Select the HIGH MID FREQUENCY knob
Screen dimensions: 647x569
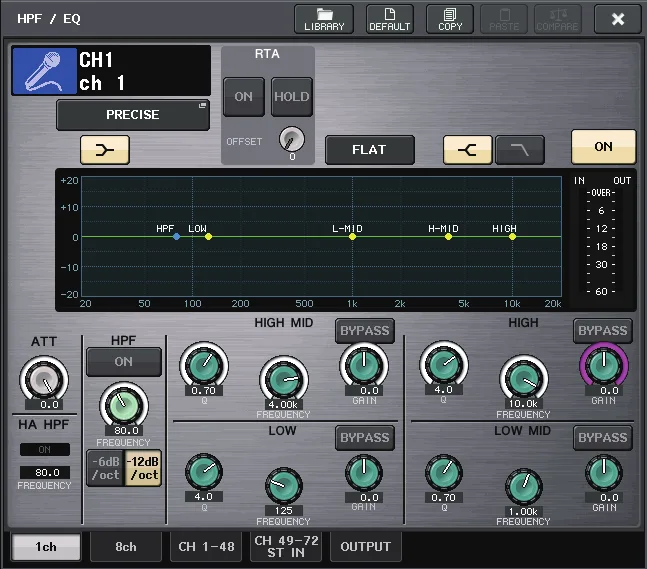284,380
